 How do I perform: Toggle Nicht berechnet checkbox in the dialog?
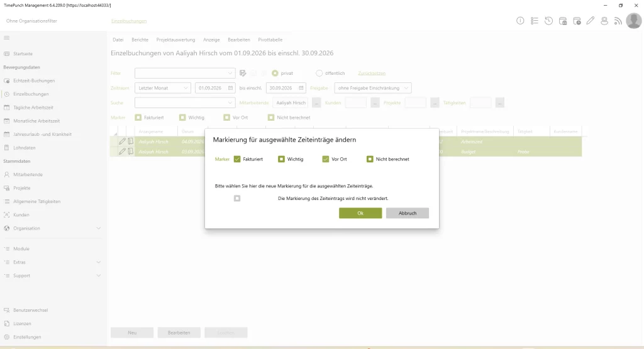[370, 159]
